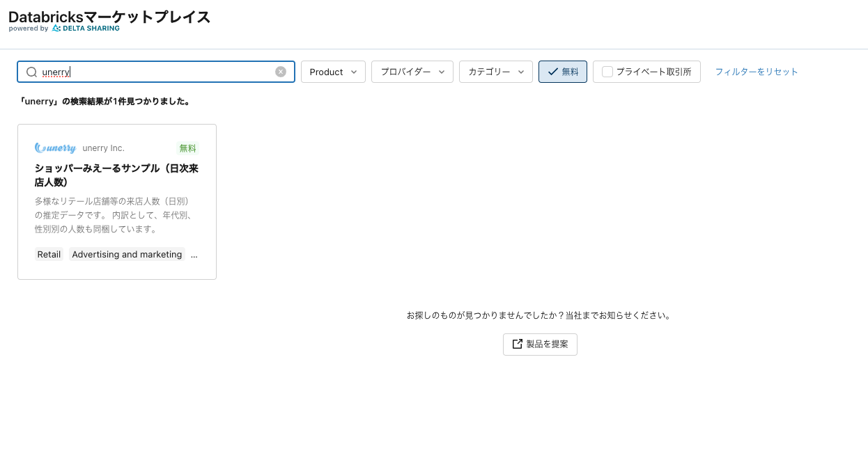Image resolution: width=868 pixels, height=451 pixels.
Task: Disable the 無料 free filter toggle
Action: point(562,71)
